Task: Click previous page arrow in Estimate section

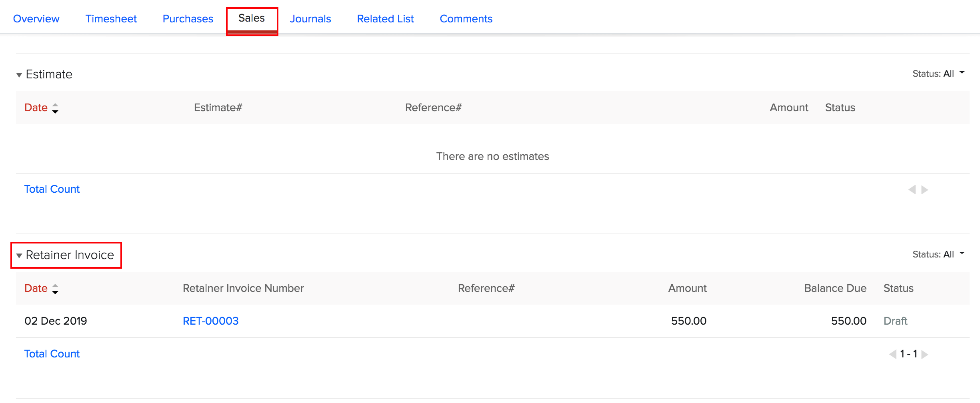Action: point(912,190)
